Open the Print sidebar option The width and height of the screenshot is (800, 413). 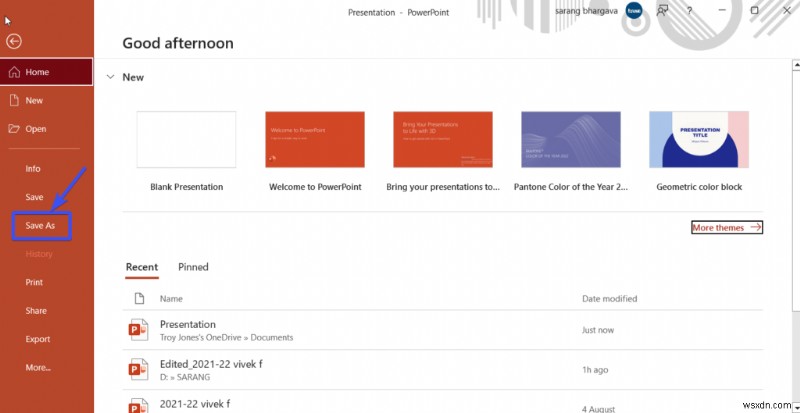[34, 282]
